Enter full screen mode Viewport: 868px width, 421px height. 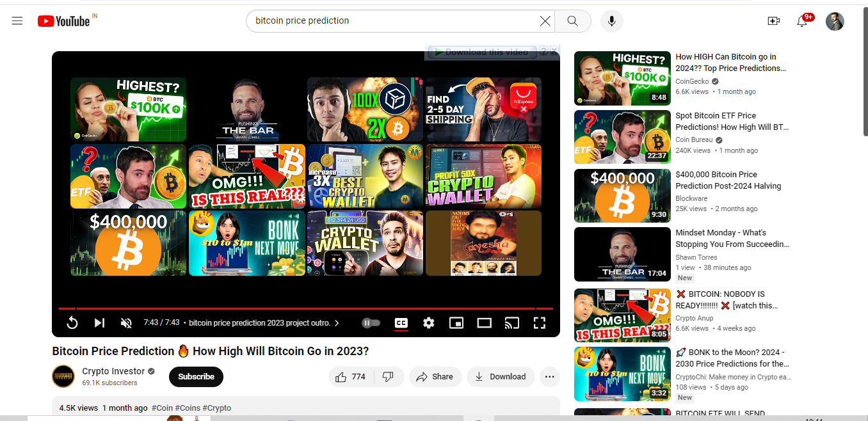[540, 323]
